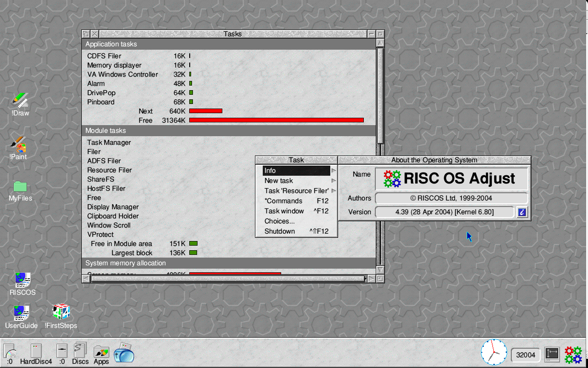
Task: Open the Alarm clock on the icon bar
Action: 494,353
